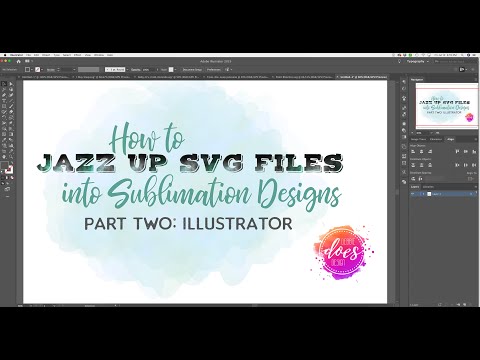Open the Object menu

coord(46,55)
